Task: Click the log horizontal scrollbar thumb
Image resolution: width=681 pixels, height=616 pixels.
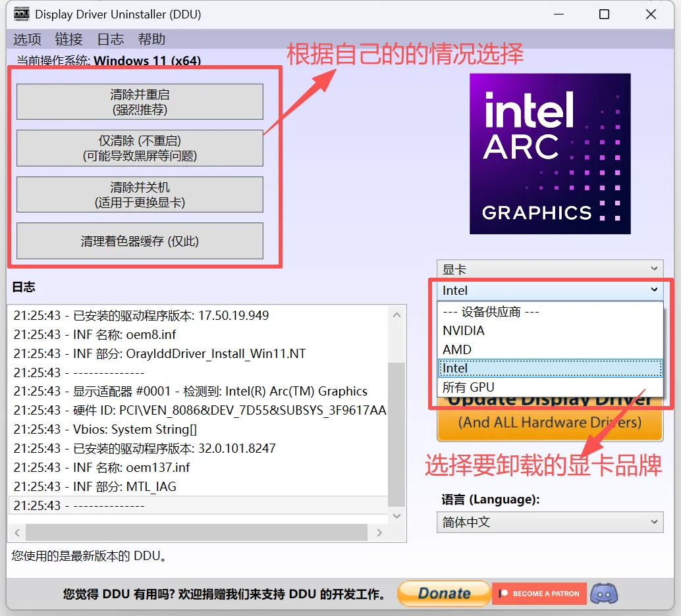Action: (197, 532)
